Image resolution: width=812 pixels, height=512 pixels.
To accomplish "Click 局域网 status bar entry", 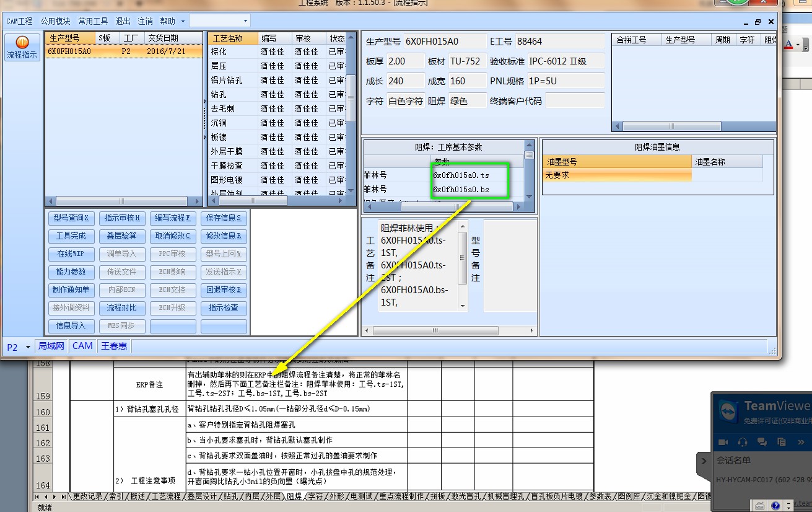I will click(x=51, y=346).
